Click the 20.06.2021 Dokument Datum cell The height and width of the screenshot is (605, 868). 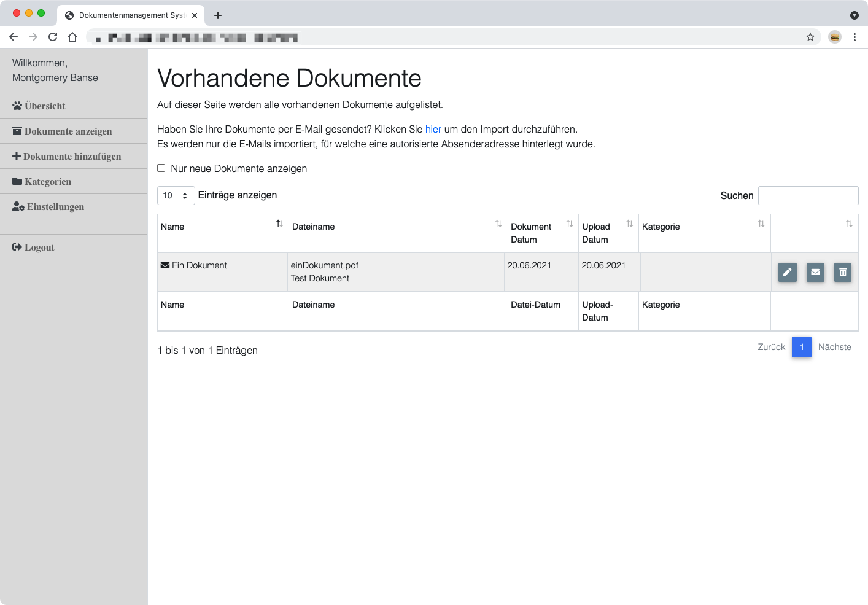541,272
